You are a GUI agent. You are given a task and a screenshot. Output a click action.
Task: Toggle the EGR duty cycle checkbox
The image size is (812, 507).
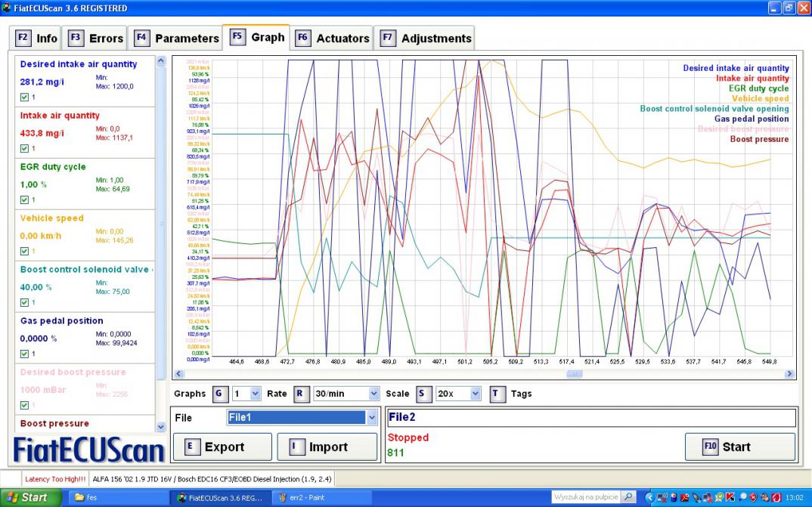pos(24,199)
